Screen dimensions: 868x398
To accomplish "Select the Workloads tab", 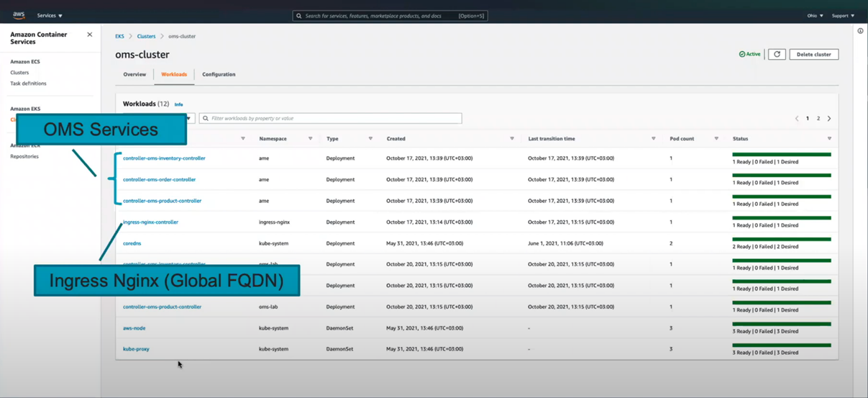I will click(x=174, y=74).
